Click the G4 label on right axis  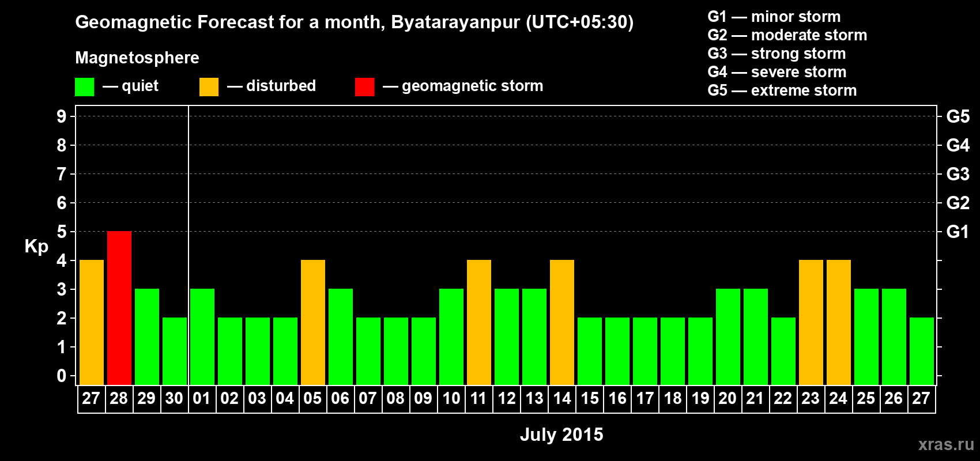click(x=958, y=145)
